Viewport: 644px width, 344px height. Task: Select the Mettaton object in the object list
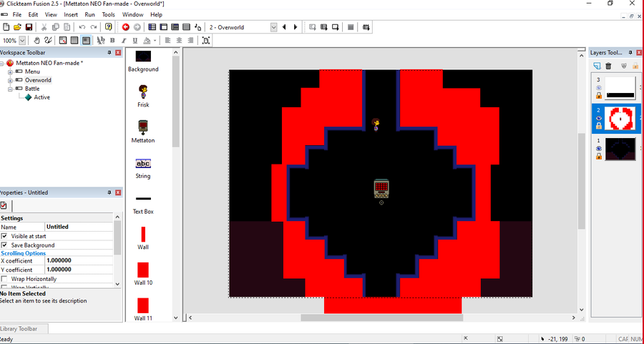click(143, 132)
